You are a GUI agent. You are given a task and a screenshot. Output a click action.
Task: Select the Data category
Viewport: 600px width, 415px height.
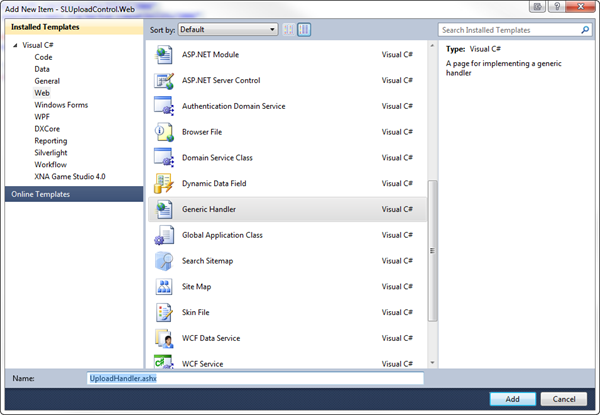click(42, 69)
